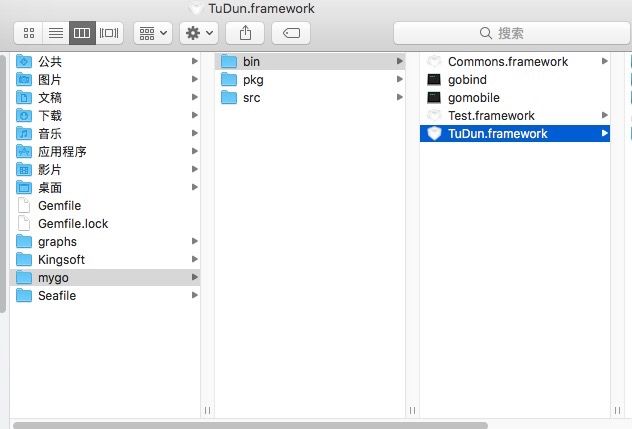
Task: Select the '应用程序' folder name
Action: pos(62,152)
